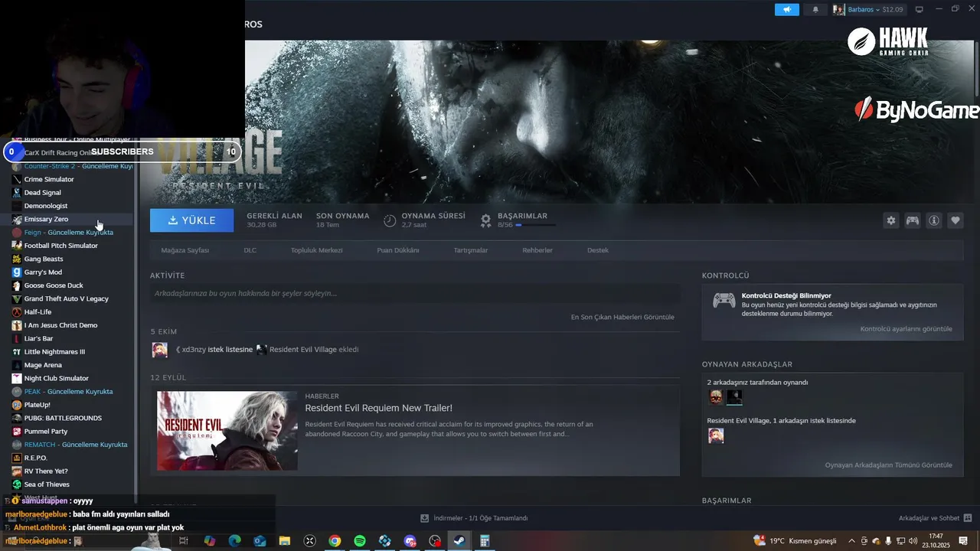Click En Son Çıkan Haberleri Görüntüle link
Screen dimensions: 980x551
(x=622, y=317)
